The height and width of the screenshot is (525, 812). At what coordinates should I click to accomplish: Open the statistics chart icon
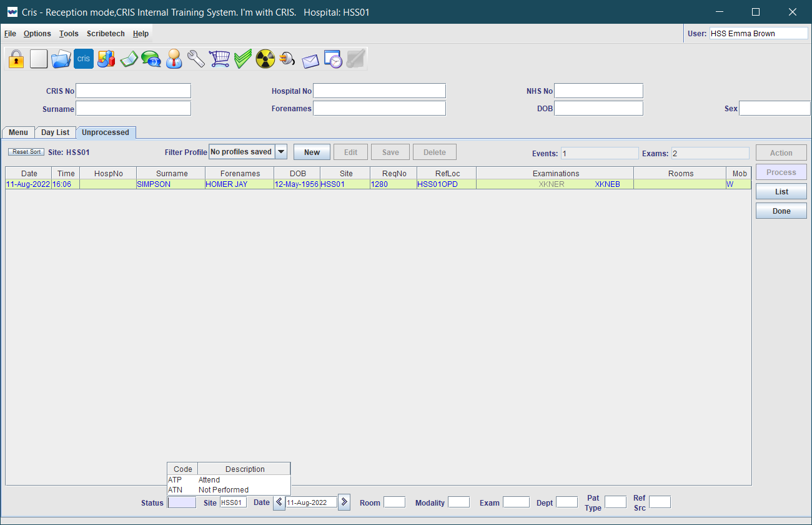click(x=106, y=59)
